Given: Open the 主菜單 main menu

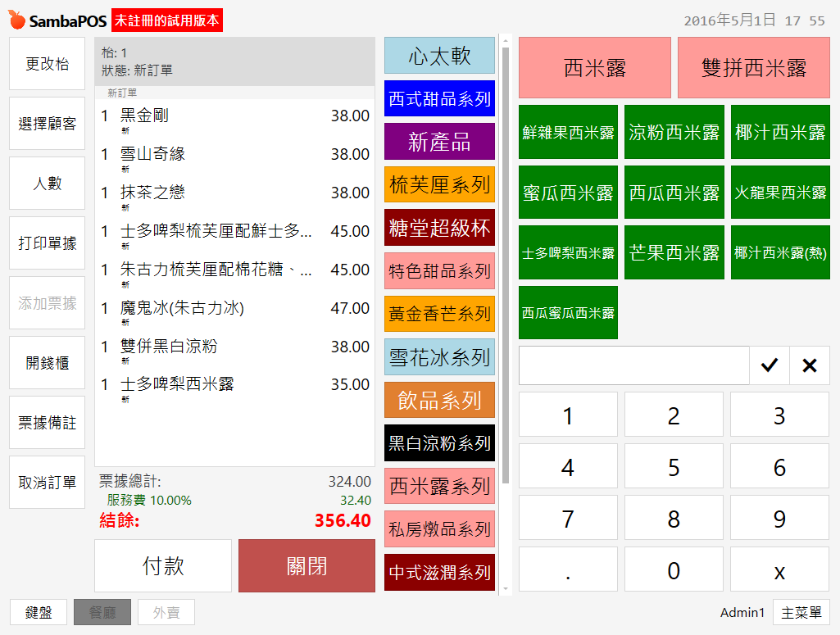Looking at the screenshot, I should (801, 612).
